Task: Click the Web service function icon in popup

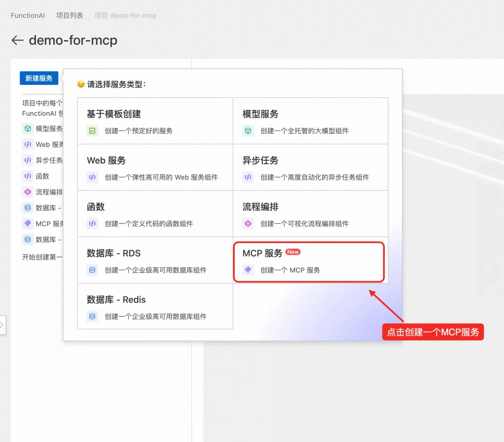Action: click(x=92, y=177)
